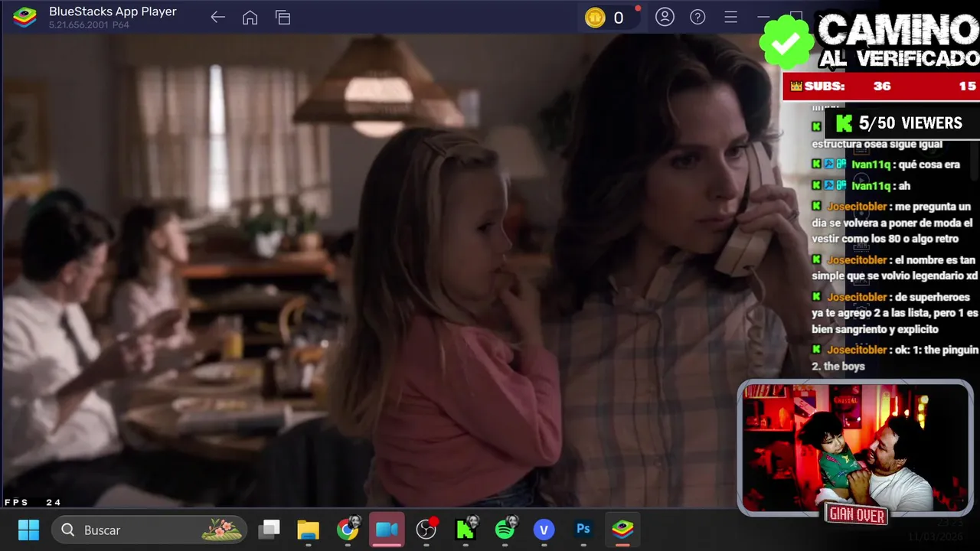Click chat message 'Ivan11q : qué cosa era'

886,165
